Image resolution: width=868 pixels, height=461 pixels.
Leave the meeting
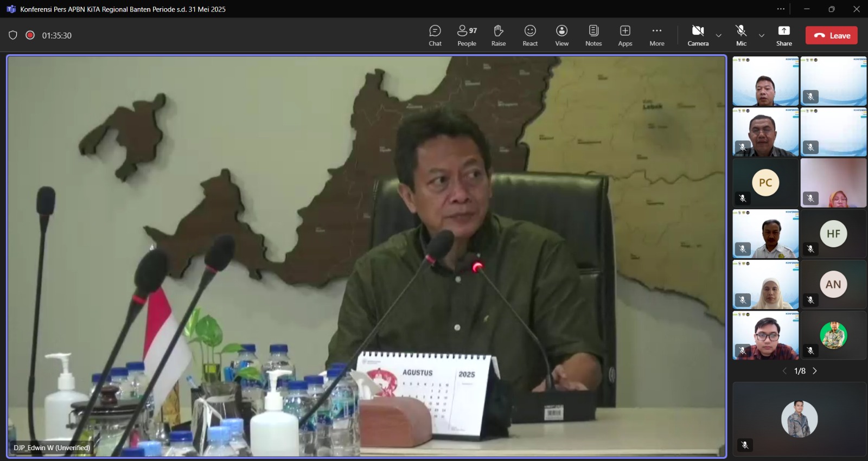point(831,35)
